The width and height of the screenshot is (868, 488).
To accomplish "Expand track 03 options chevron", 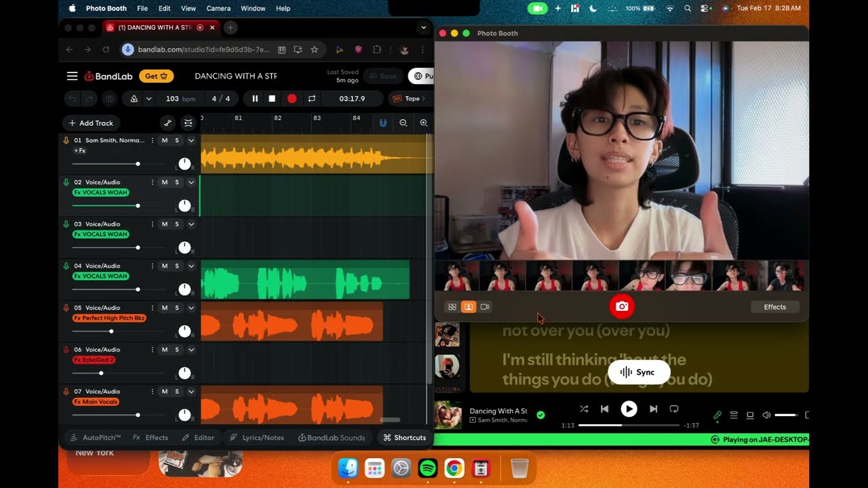I will tap(191, 224).
